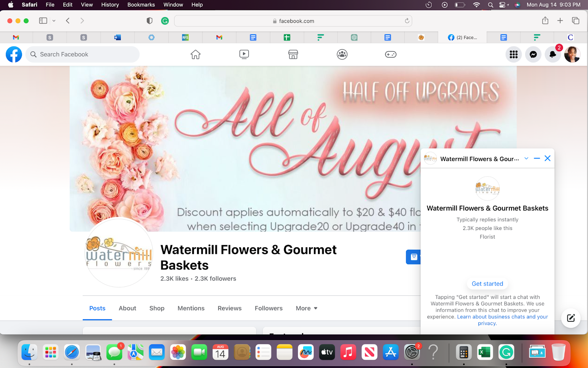Expand the More dropdown on the page

[306, 308]
